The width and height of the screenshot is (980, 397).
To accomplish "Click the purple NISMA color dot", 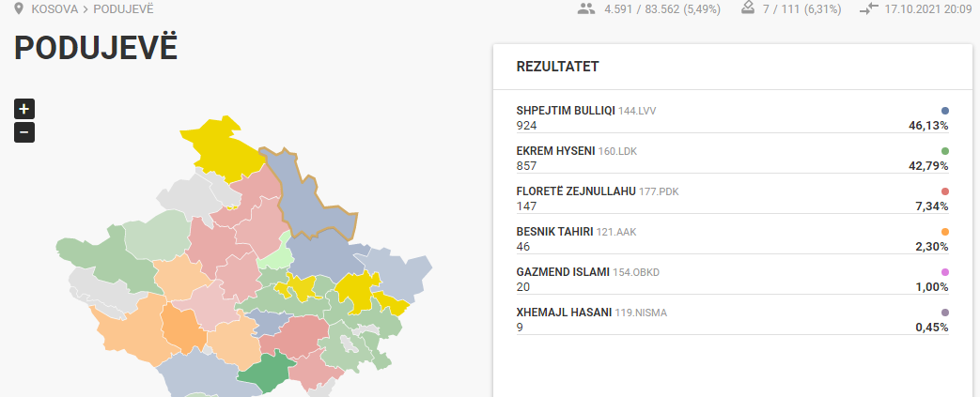I will pos(944,313).
